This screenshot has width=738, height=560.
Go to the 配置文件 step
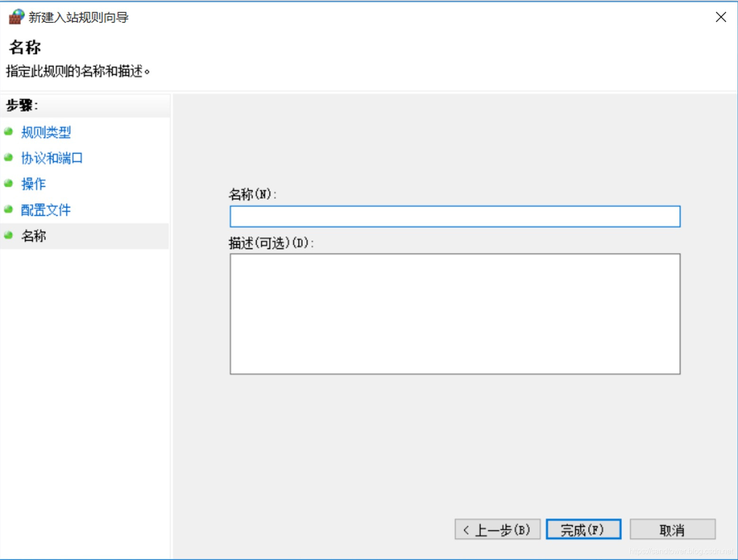45,210
